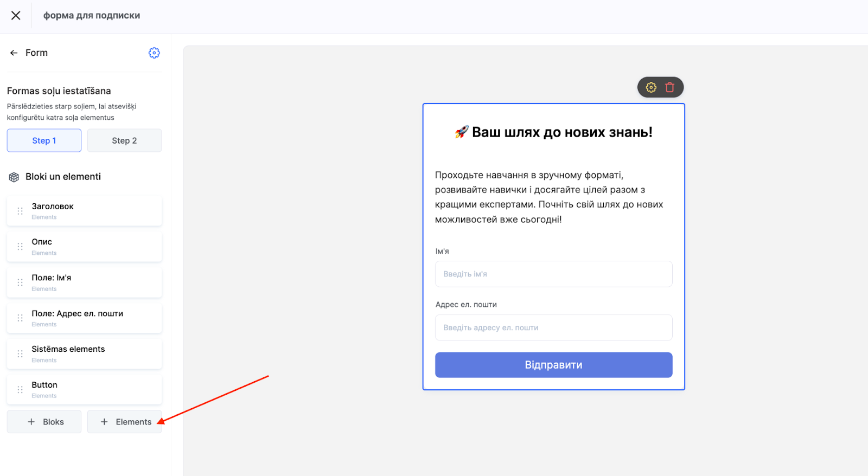Image resolution: width=868 pixels, height=476 pixels.
Task: Click drag handle of Заголовок element
Action: point(20,211)
